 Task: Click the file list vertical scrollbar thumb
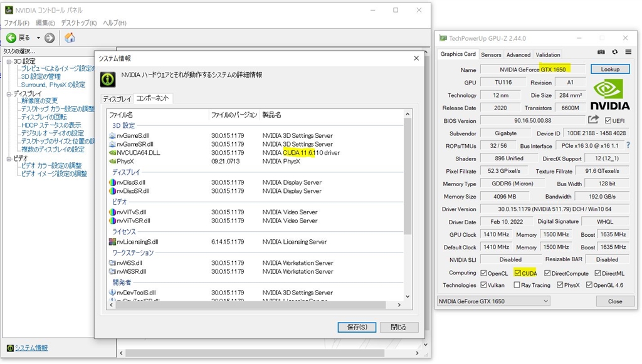coord(408,176)
